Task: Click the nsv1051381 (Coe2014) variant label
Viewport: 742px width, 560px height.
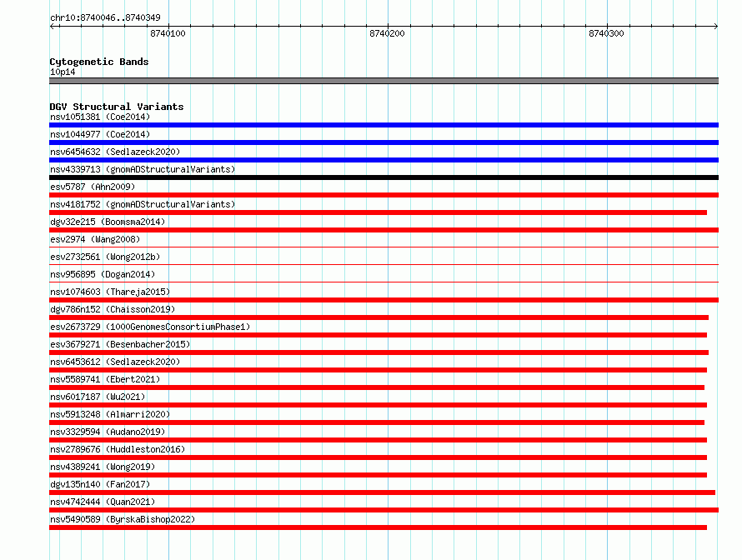Action: click(x=100, y=117)
